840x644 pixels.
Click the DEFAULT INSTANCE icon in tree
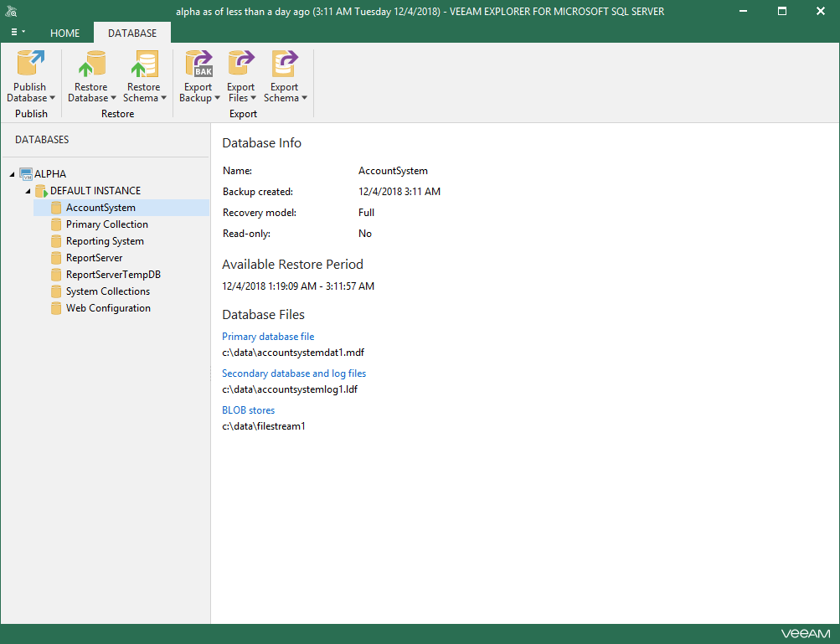tap(41, 191)
